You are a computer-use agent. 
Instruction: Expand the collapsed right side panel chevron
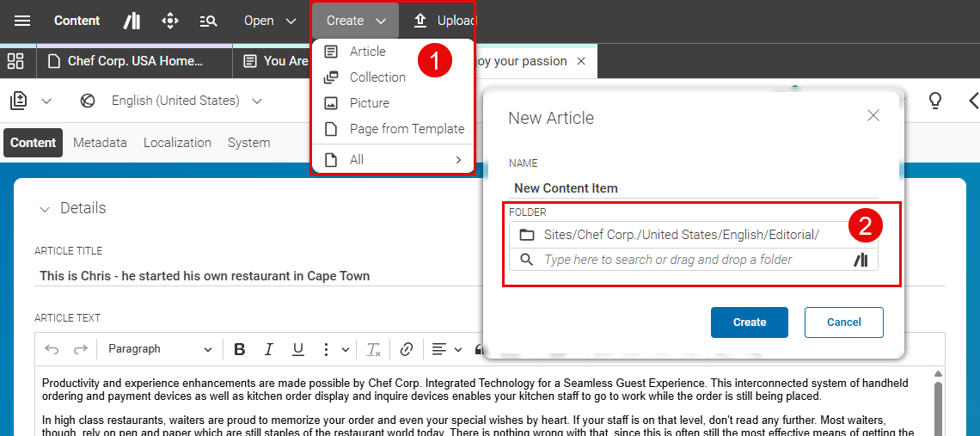coord(973,101)
